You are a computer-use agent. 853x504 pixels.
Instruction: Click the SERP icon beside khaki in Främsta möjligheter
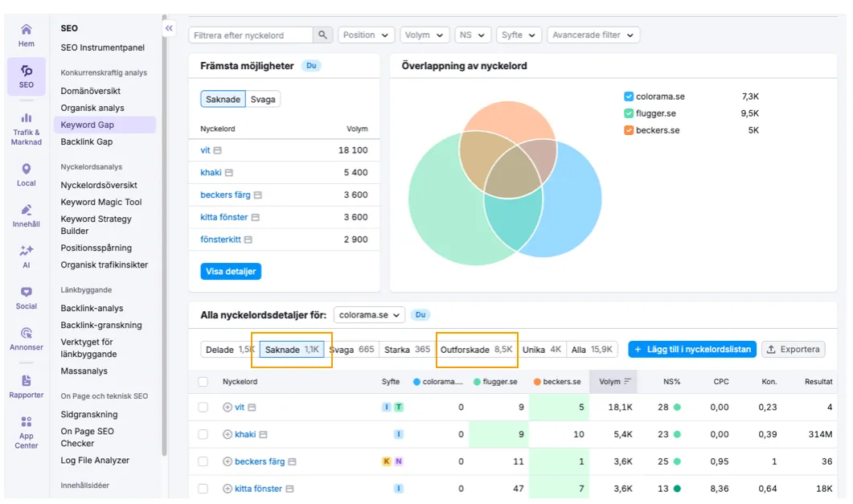point(229,173)
